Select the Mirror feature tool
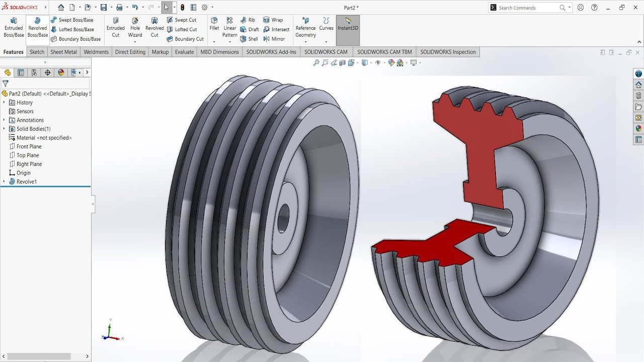The image size is (644, 362). (x=274, y=39)
